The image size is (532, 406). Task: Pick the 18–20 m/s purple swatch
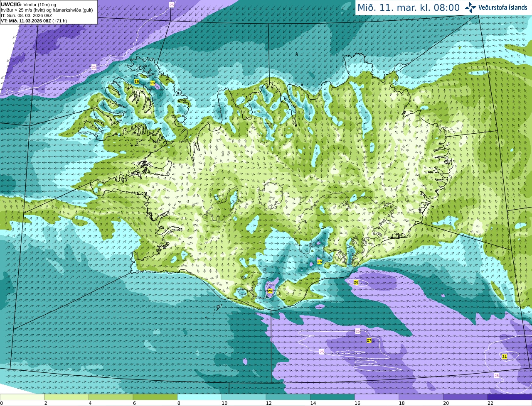pyautogui.click(x=421, y=397)
